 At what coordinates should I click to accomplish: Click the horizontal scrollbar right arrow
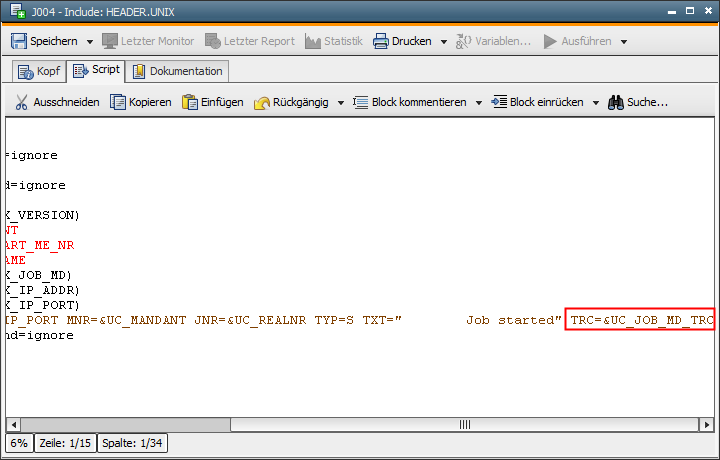point(706,425)
